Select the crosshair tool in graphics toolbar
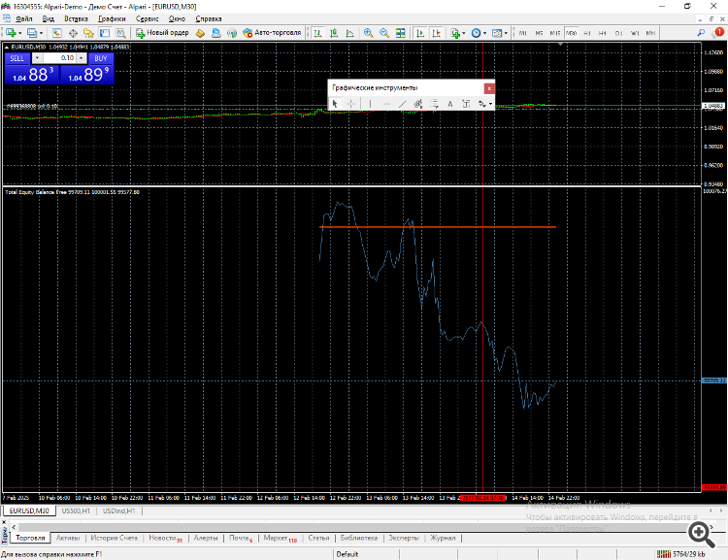This screenshot has height=560, width=728. coord(351,104)
